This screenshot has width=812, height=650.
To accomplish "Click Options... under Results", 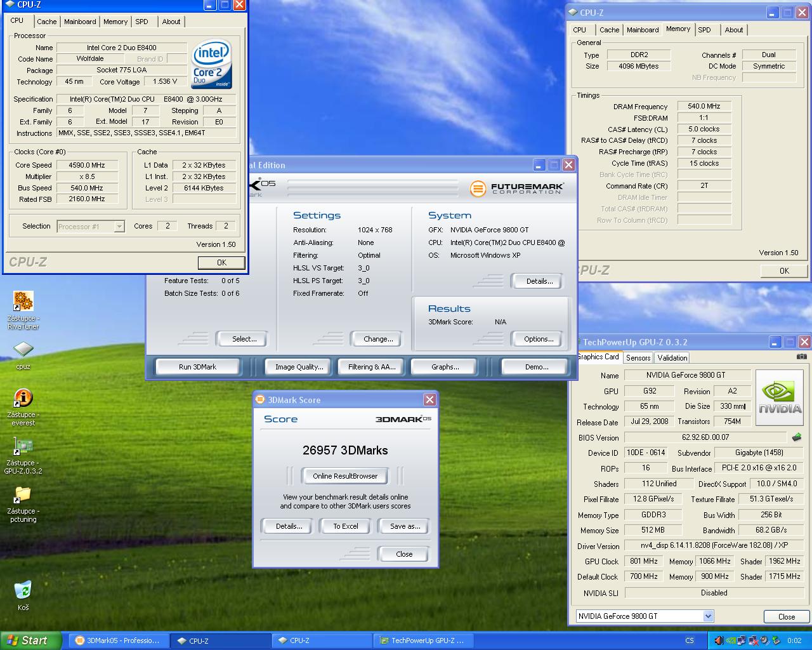I will point(539,339).
